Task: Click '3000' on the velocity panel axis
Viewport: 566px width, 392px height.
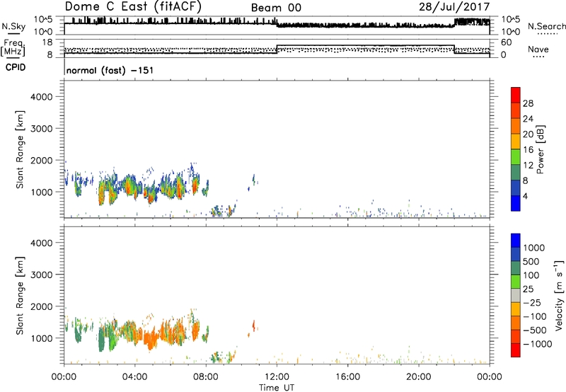Action: coord(42,275)
